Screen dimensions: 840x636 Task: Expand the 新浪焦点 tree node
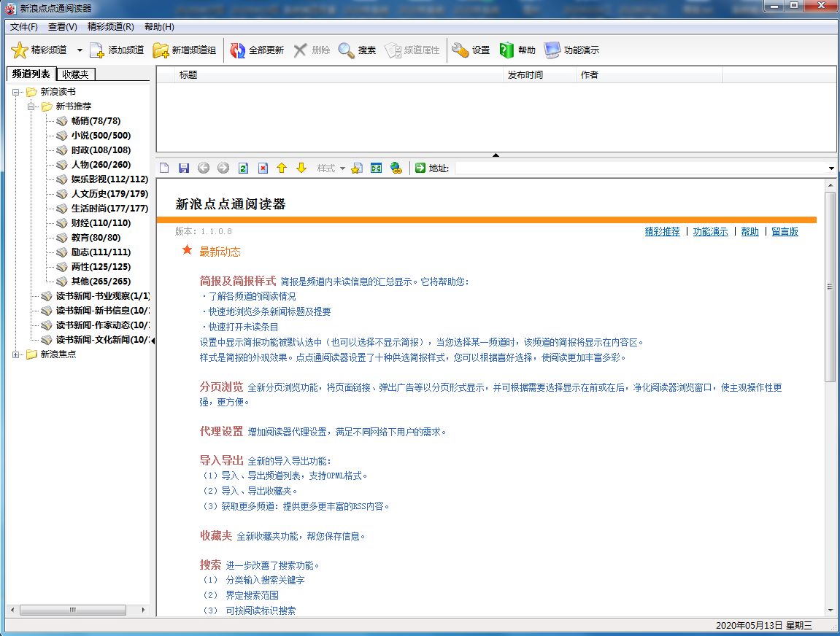pos(16,354)
